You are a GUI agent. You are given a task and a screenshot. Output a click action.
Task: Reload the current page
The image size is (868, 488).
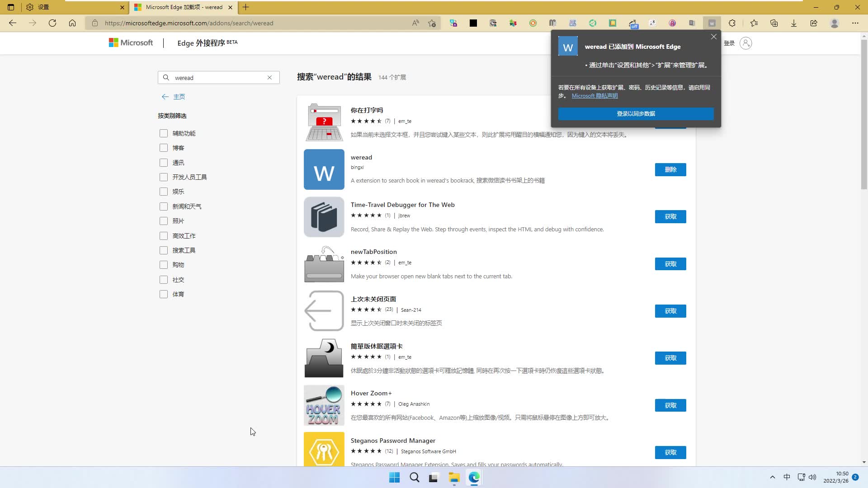pos(52,23)
